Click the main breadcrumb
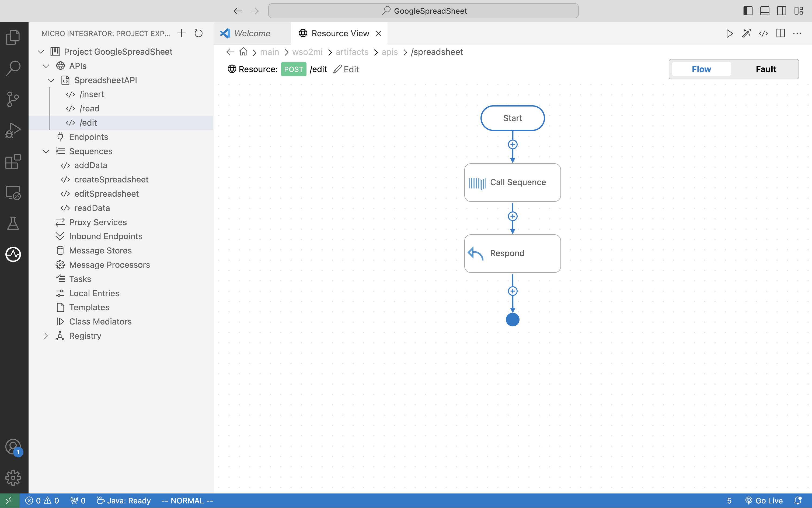 pyautogui.click(x=269, y=52)
